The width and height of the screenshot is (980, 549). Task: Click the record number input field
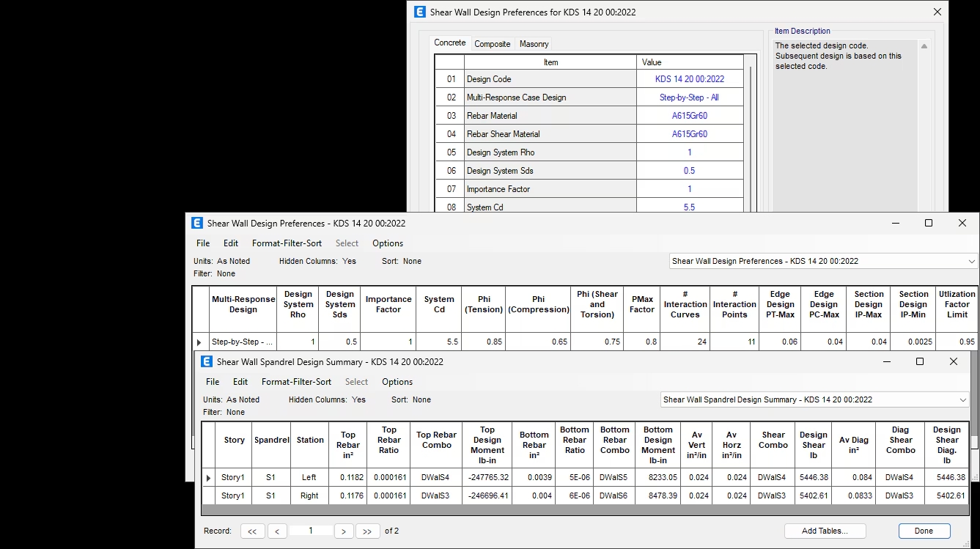(310, 531)
